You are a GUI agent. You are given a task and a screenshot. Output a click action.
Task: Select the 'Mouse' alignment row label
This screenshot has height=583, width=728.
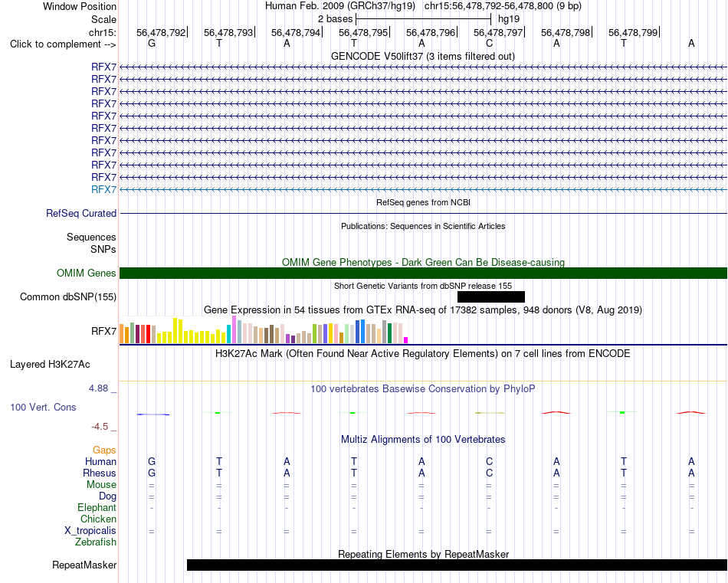[x=101, y=485]
